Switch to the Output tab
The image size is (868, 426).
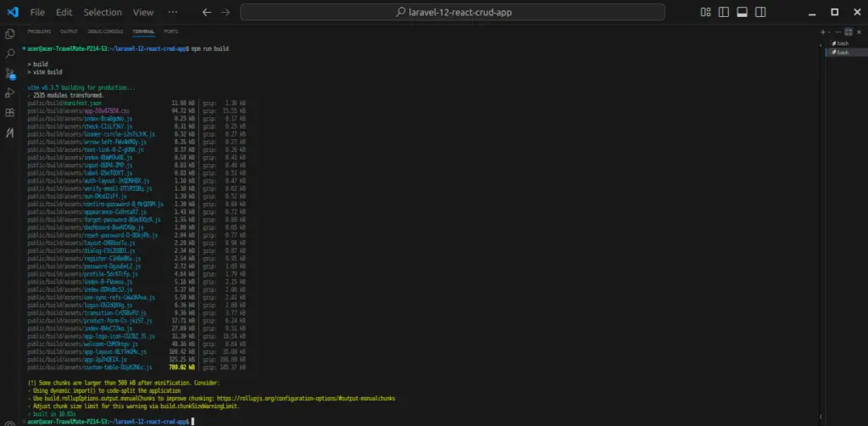pos(70,31)
